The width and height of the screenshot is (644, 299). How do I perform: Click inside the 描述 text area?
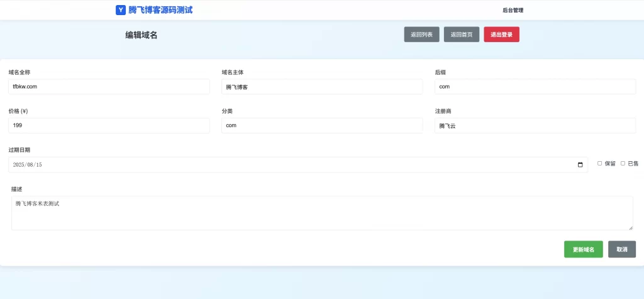click(x=322, y=214)
